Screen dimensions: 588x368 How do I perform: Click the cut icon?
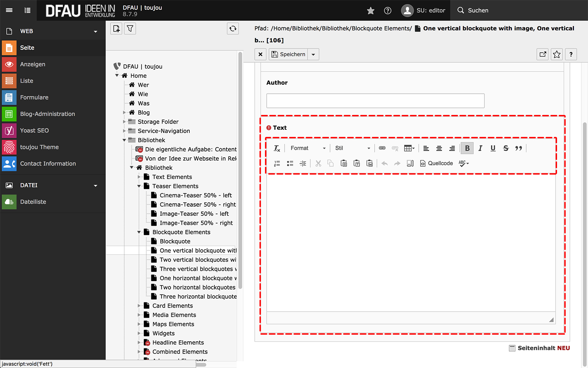pyautogui.click(x=318, y=163)
